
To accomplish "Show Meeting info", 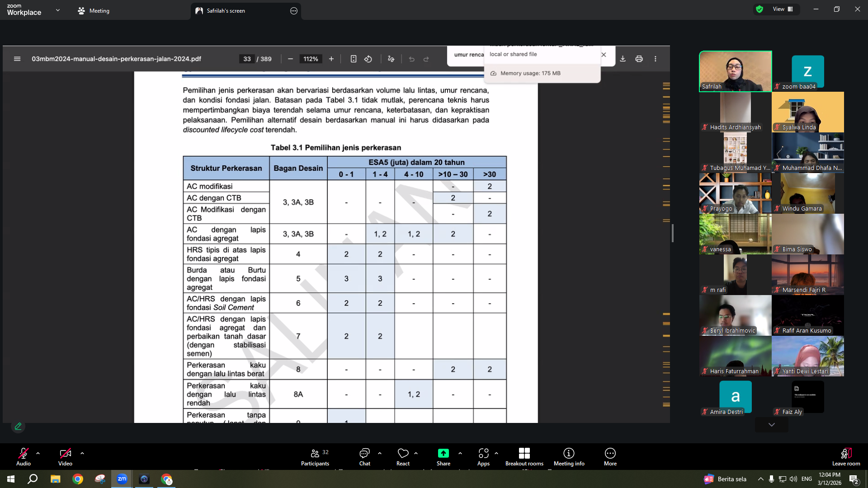I will [x=569, y=456].
